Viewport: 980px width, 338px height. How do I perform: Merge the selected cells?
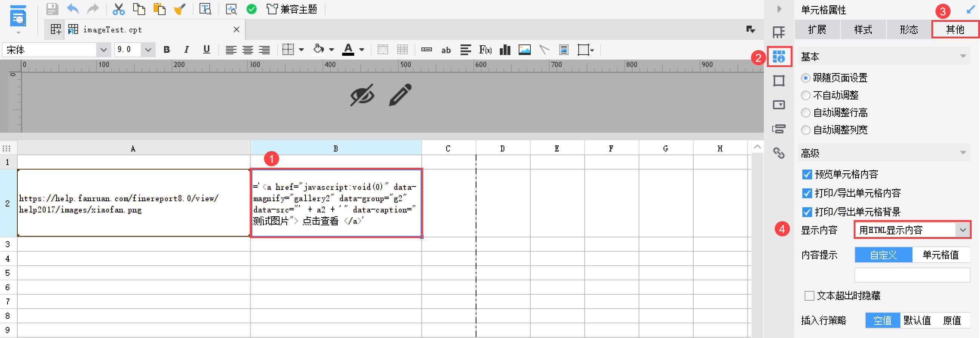click(383, 50)
